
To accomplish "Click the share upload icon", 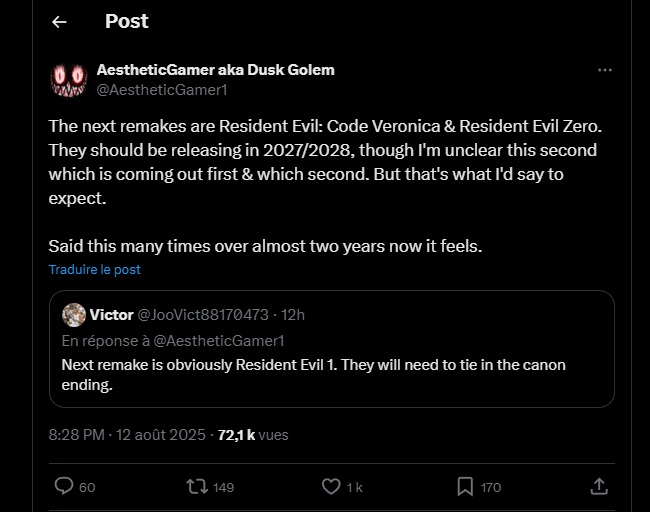I will pyautogui.click(x=599, y=486).
